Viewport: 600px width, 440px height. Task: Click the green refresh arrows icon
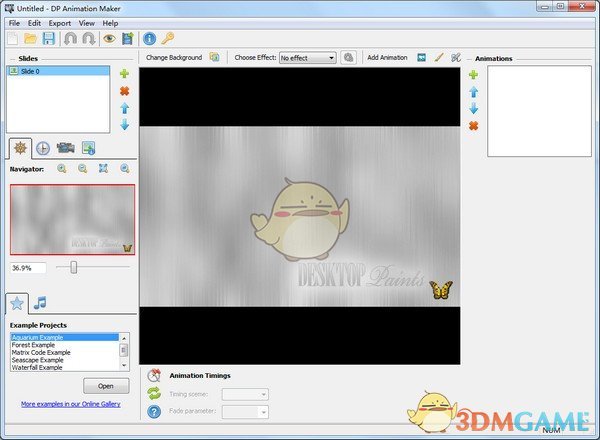point(154,393)
